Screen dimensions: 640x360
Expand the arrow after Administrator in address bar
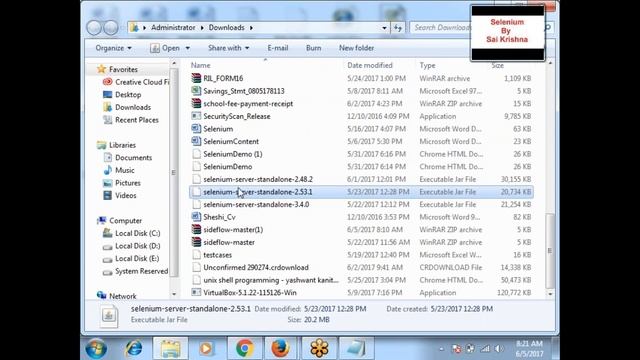[202, 28]
